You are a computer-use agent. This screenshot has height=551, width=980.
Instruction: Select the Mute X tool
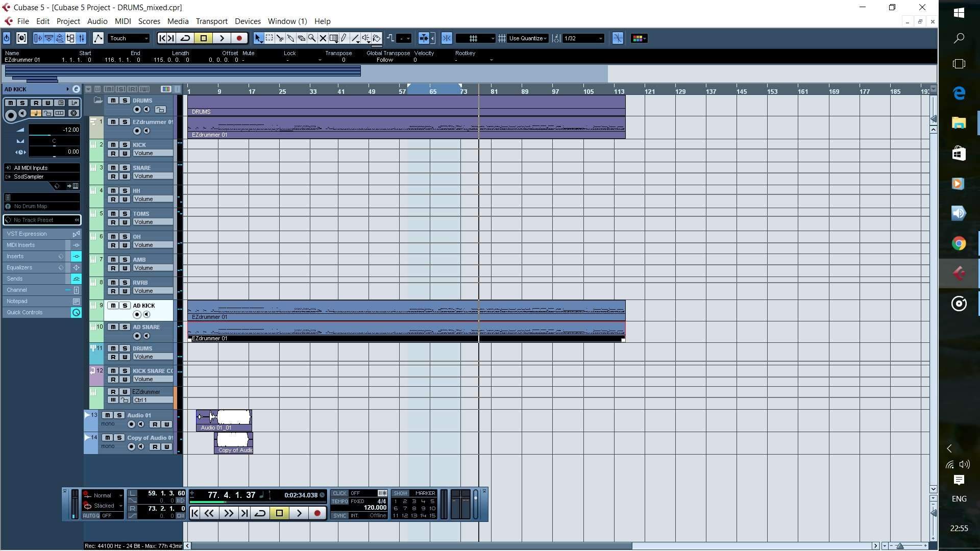(323, 38)
